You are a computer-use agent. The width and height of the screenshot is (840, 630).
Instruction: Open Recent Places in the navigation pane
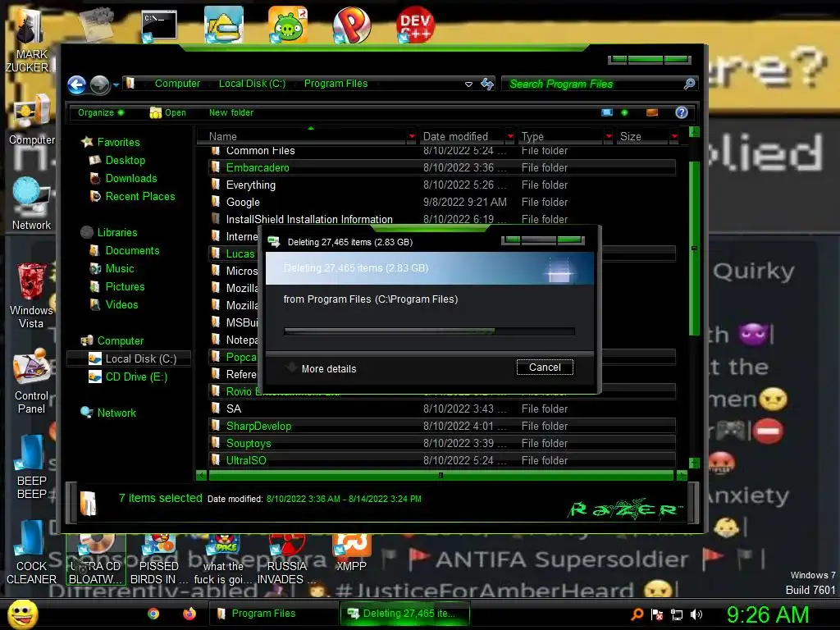[x=140, y=197]
